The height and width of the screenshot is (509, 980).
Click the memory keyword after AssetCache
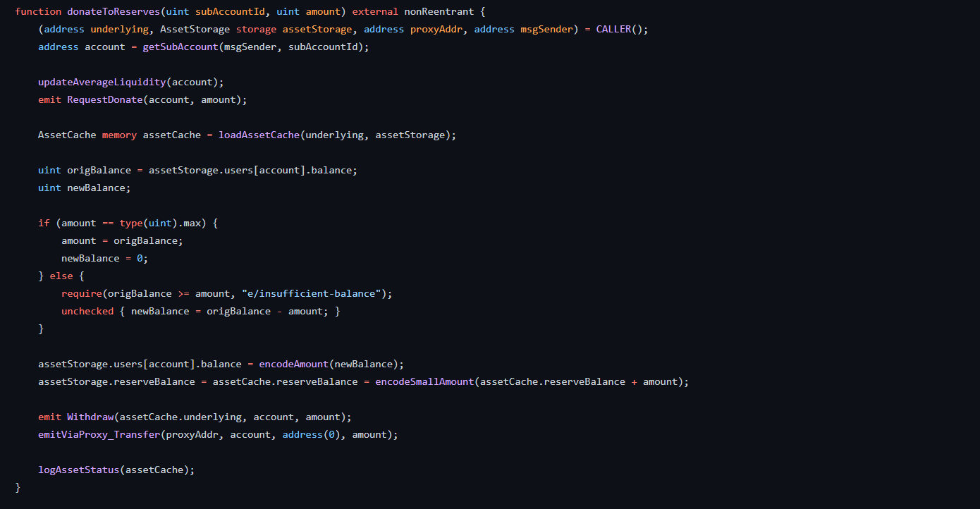[119, 135]
